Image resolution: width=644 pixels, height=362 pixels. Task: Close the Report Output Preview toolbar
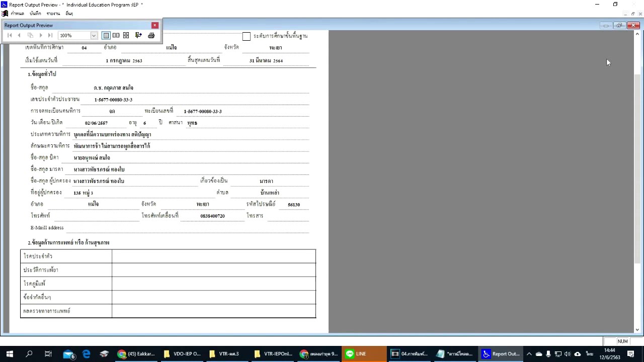[155, 25]
